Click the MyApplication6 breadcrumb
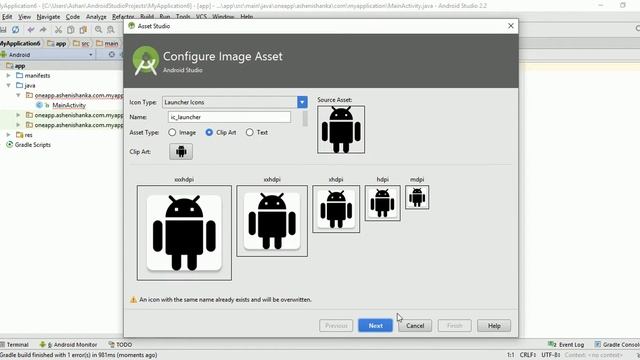Viewport: 640px width, 360px height. coord(20,43)
